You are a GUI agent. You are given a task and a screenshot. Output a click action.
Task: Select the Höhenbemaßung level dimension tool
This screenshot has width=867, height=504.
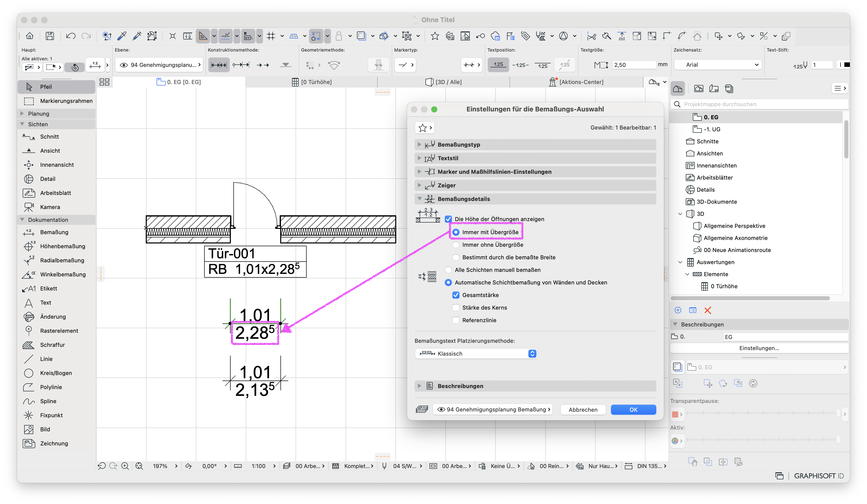56,246
